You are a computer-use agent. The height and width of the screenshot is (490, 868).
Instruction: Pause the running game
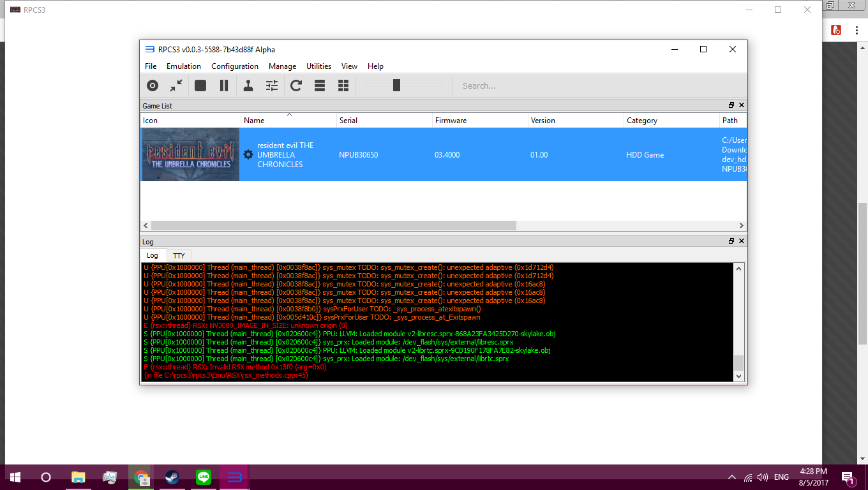[x=224, y=85]
